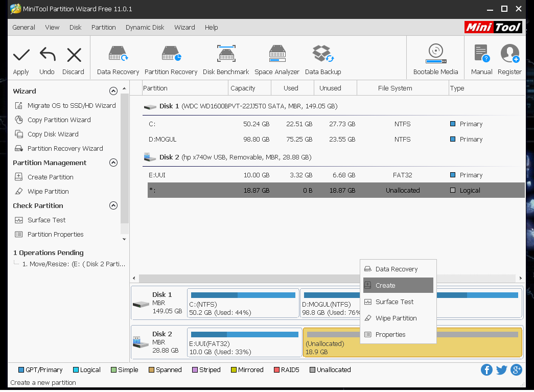Screen dimensions: 534x392
Task: Select Disk 1 header row in list
Action: [x=334, y=106]
